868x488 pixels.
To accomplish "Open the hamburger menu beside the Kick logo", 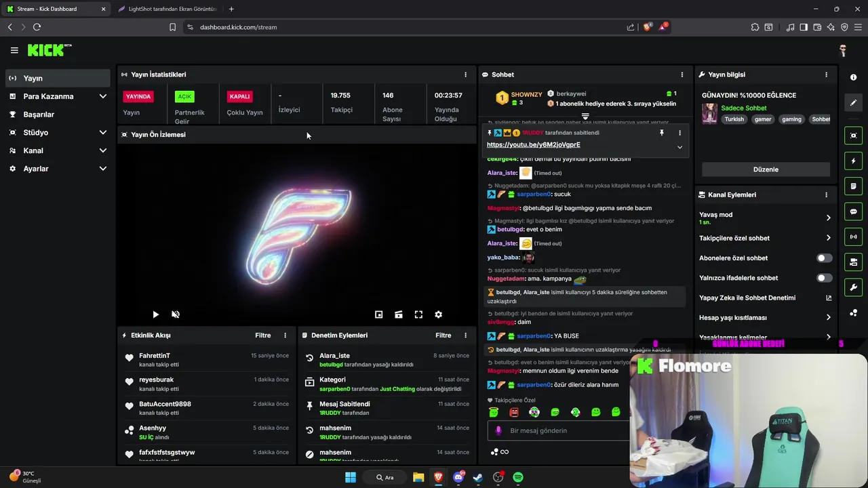I will tap(14, 50).
